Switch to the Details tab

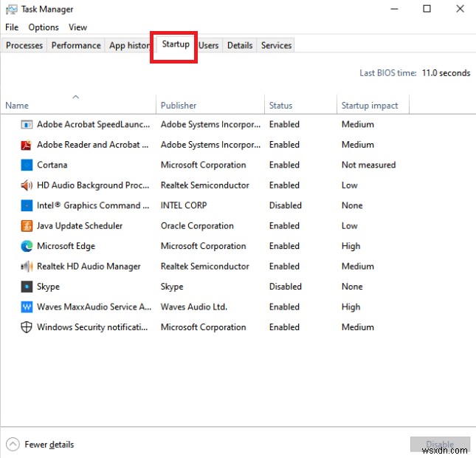point(240,45)
